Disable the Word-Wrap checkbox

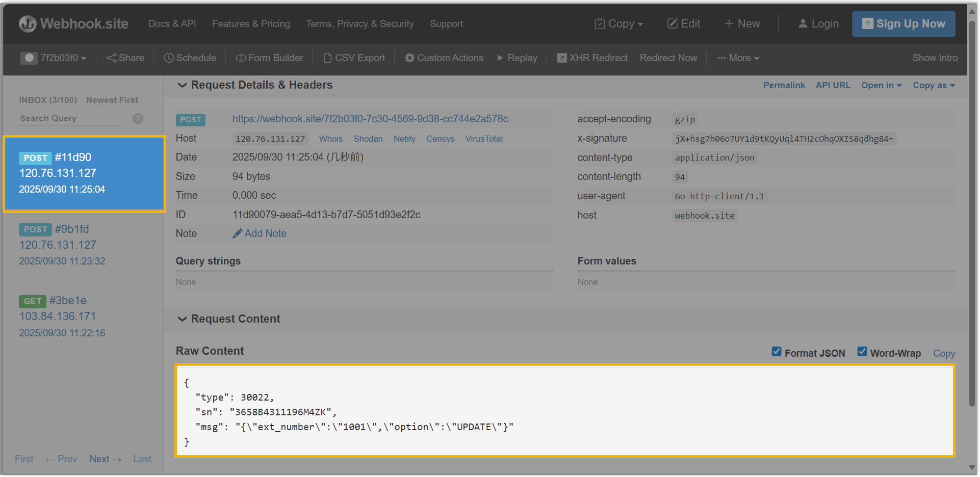click(862, 352)
